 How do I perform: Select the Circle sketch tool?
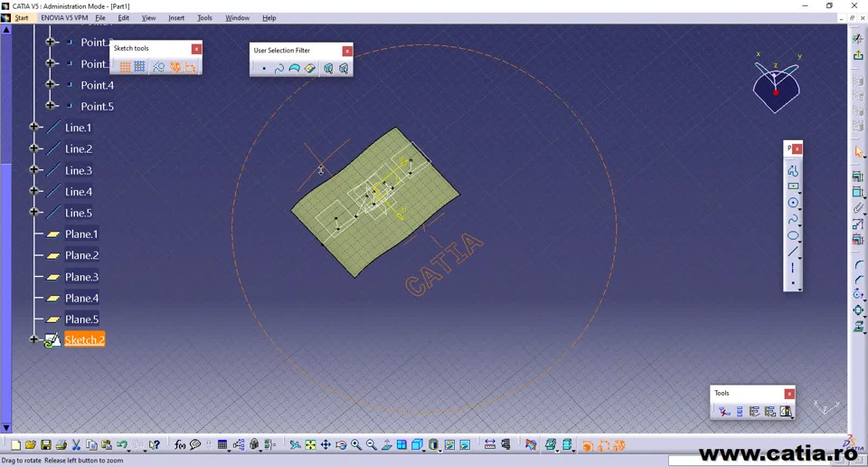click(793, 203)
